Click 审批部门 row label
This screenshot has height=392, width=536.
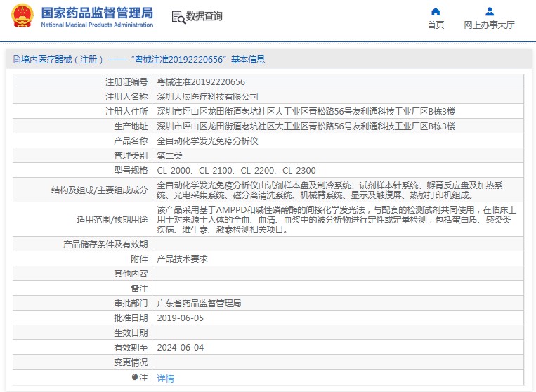(131, 303)
